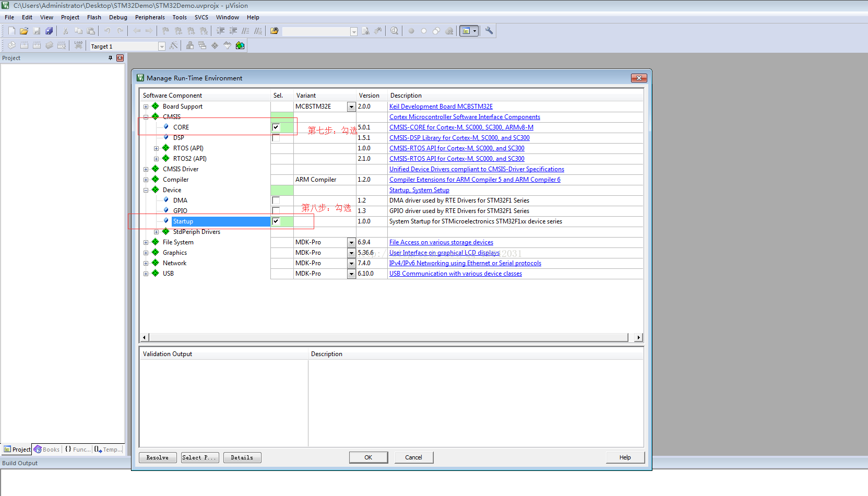Undo the last action

[107, 31]
